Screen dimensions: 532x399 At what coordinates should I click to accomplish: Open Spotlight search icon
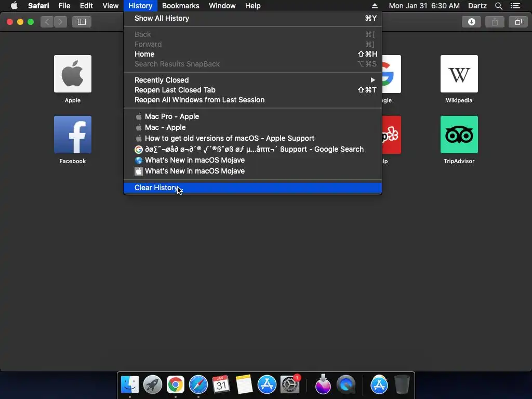coord(498,6)
